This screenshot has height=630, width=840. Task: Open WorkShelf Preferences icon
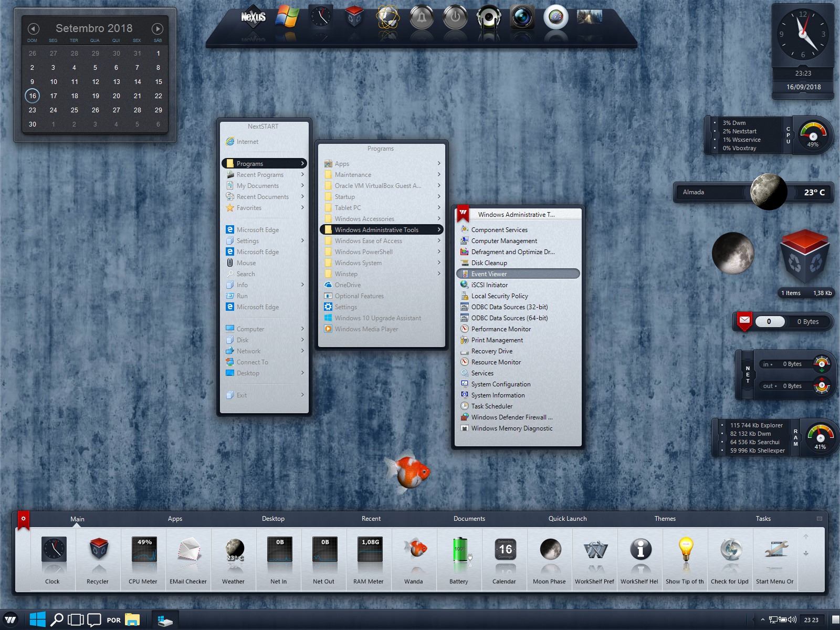pyautogui.click(x=595, y=550)
